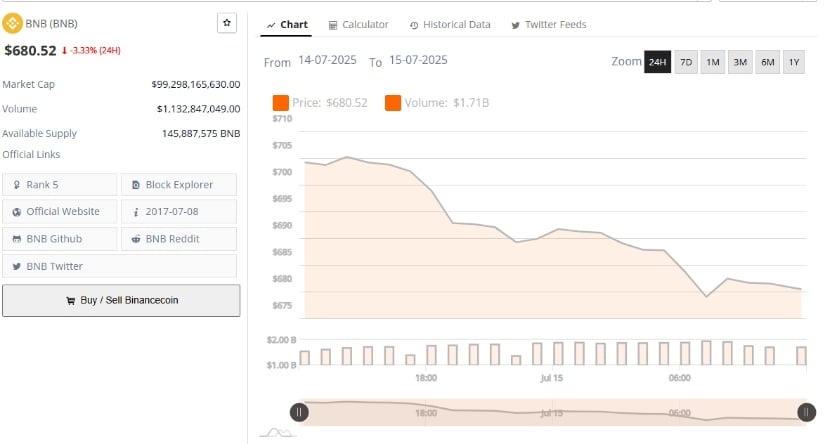Click the Calculator tab icon
825x444 pixels.
point(333,25)
